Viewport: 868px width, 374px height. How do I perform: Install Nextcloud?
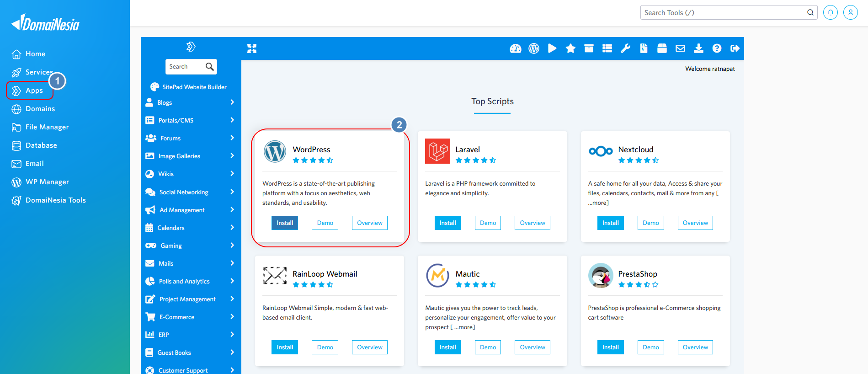610,223
